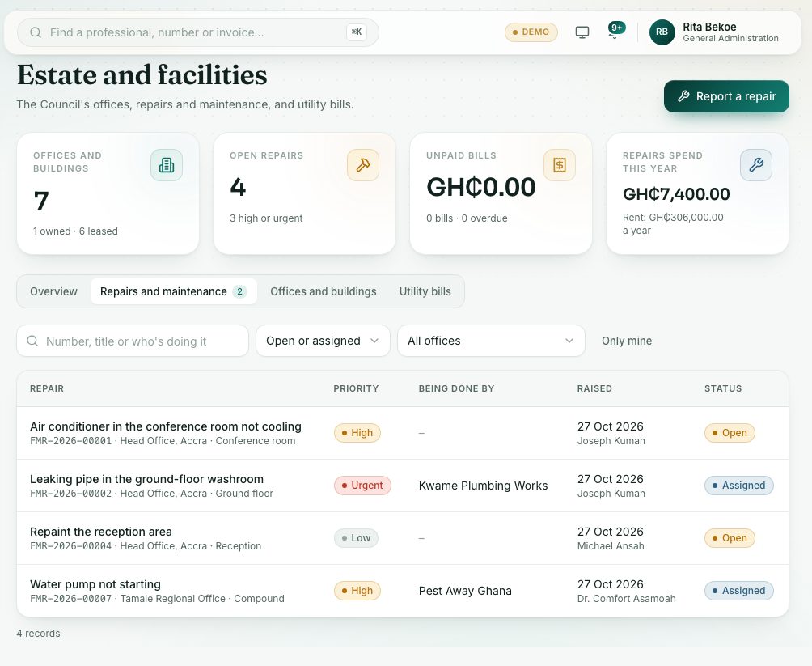Click Pest Away Ghana contractor name
812x666 pixels.
click(465, 591)
